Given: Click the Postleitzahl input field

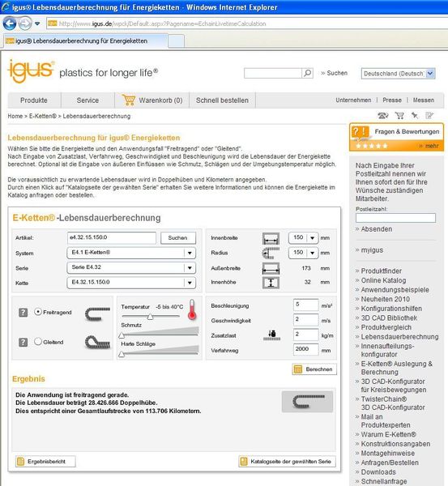Looking at the screenshot, I should [x=395, y=218].
